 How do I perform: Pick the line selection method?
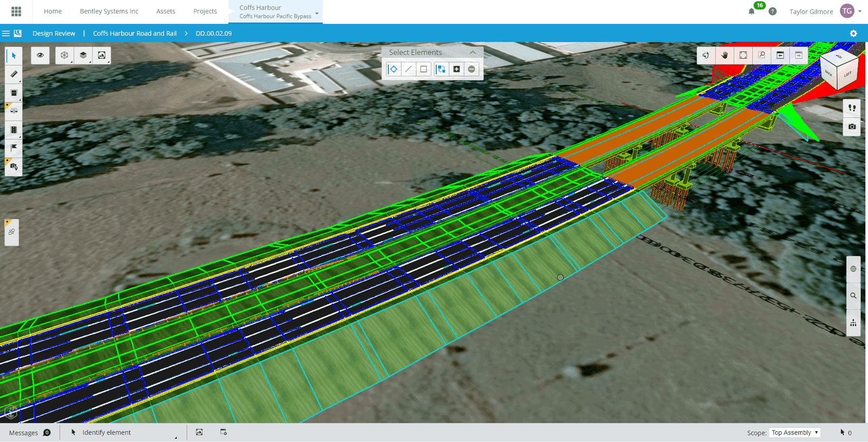[x=409, y=69]
